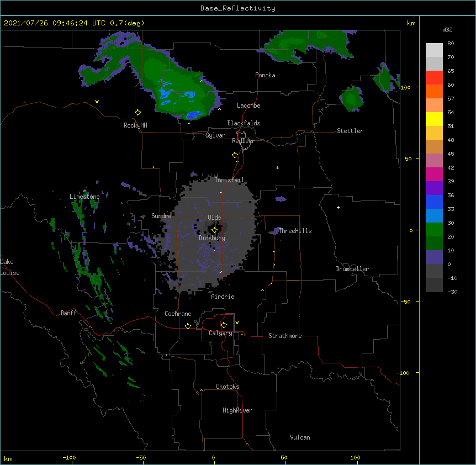The image size is (476, 465).
Task: Click the Ponoka town label
Action: point(265,75)
